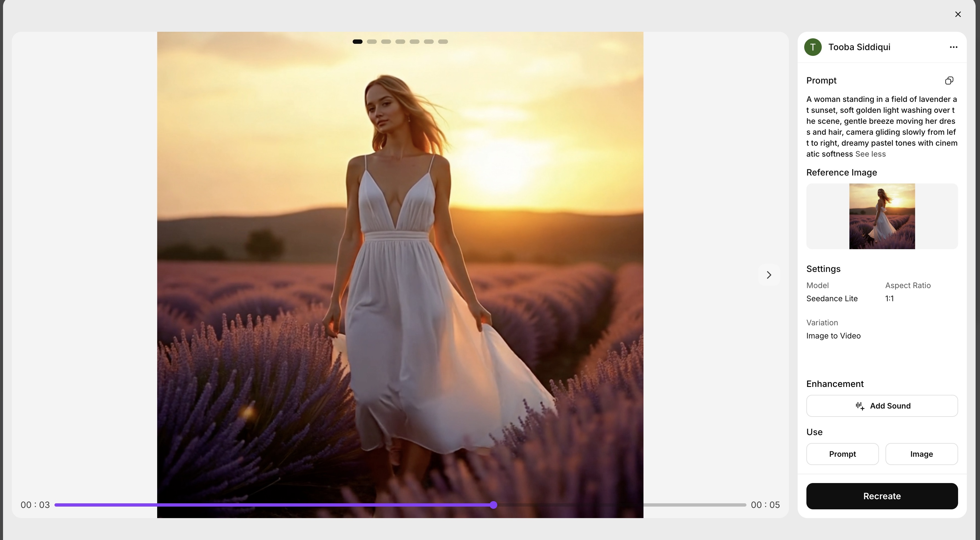Copy the prompt text with copy icon
980x540 pixels.
pyautogui.click(x=949, y=81)
